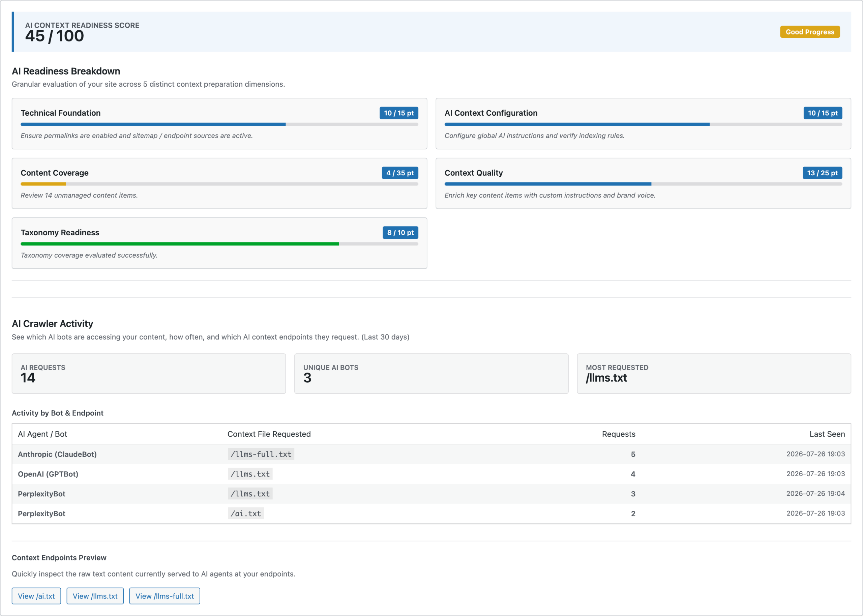
Task: Select the AI Context Configuration title
Action: 490,113
